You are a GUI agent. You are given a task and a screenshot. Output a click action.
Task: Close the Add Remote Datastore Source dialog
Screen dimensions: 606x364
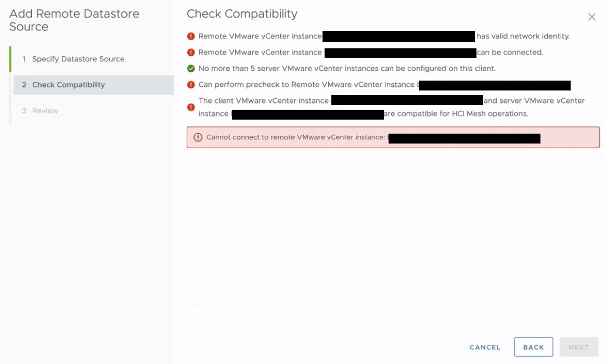pos(592,17)
